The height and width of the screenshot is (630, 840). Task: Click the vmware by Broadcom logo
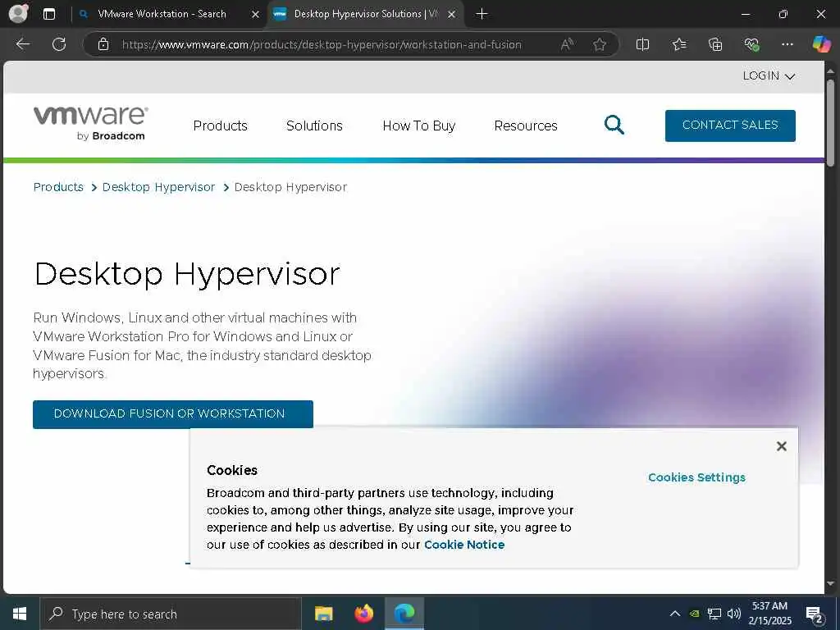[x=90, y=123]
